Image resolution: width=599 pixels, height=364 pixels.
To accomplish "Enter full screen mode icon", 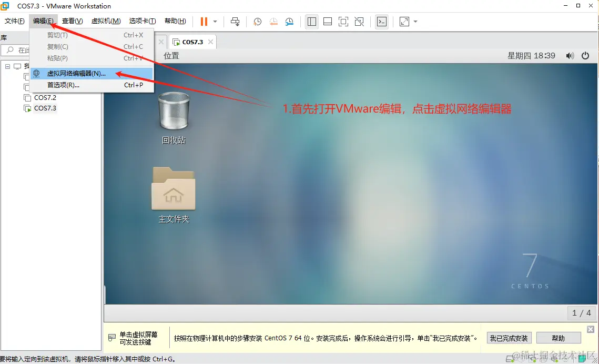I will 343,22.
